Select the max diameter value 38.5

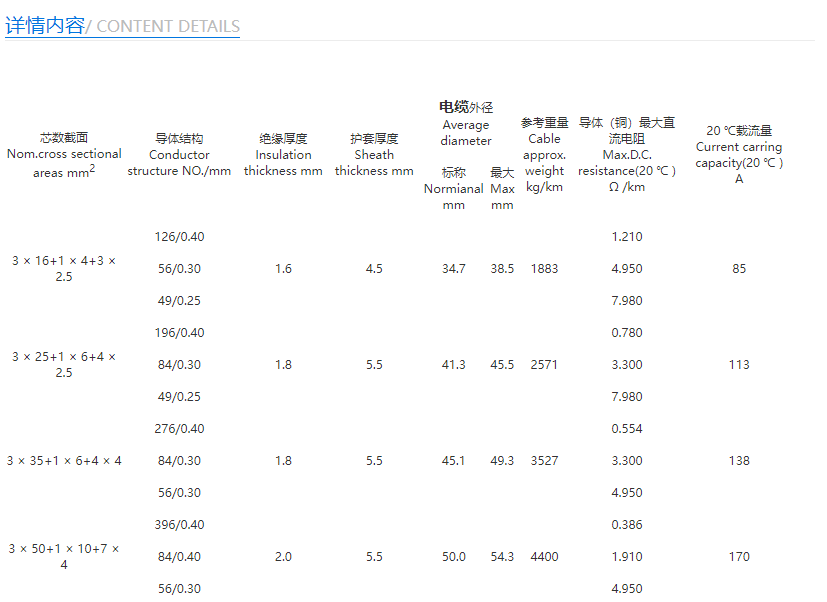[502, 269]
